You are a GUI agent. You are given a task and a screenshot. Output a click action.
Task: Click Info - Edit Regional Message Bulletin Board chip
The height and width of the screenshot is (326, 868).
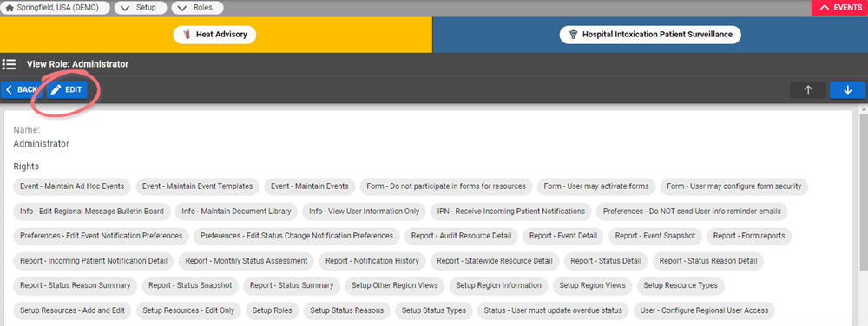pyautogui.click(x=92, y=211)
